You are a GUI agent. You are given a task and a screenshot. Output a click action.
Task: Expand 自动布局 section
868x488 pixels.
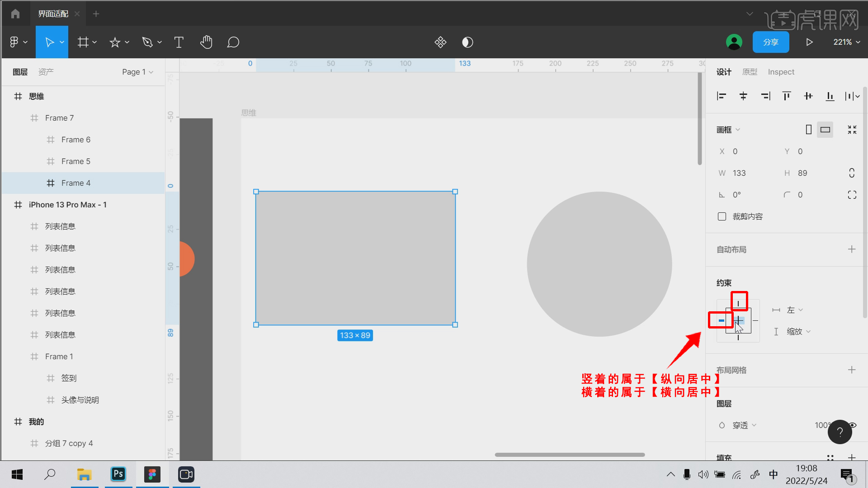click(x=853, y=249)
